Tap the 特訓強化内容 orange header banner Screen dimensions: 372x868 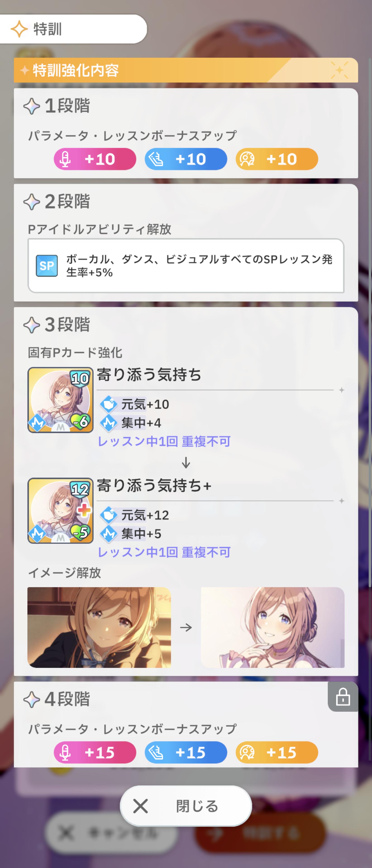186,70
